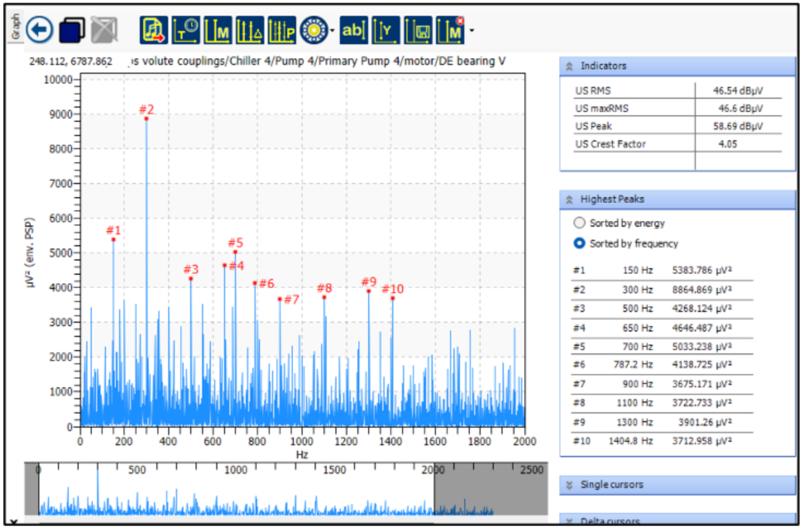Open the vertical Graph tab

16,26
